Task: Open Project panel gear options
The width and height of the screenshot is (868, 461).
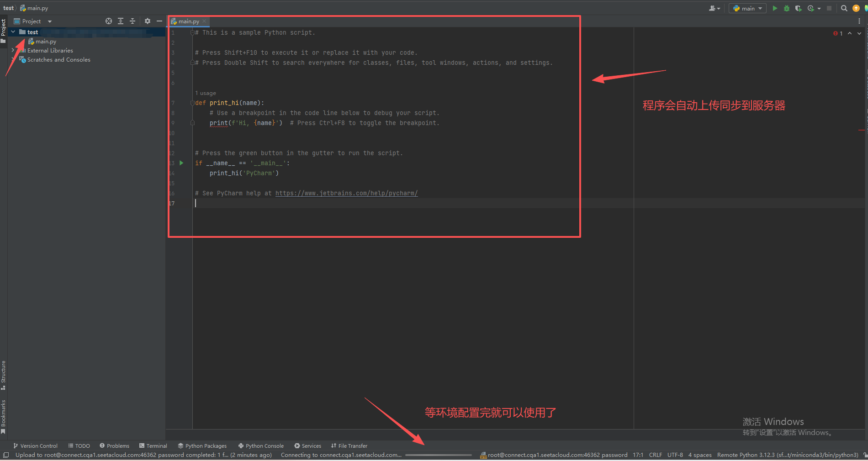Action: pyautogui.click(x=148, y=21)
